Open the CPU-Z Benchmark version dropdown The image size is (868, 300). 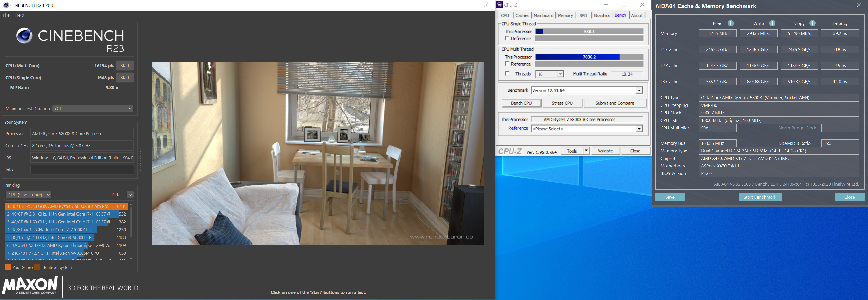[x=639, y=90]
